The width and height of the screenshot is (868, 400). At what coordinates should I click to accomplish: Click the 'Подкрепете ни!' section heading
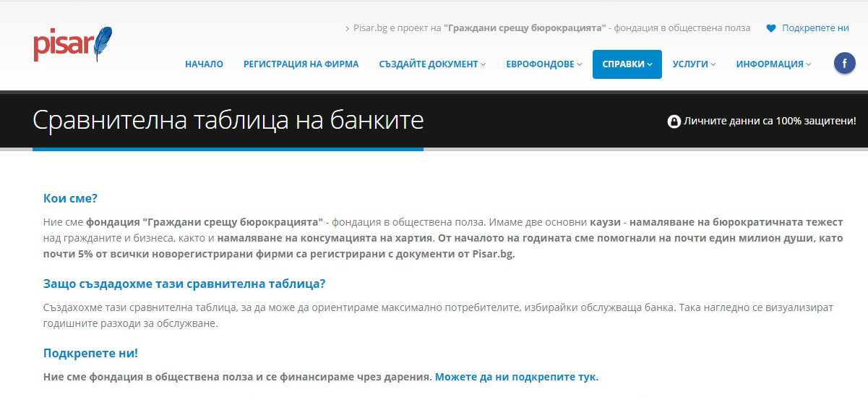tap(90, 353)
